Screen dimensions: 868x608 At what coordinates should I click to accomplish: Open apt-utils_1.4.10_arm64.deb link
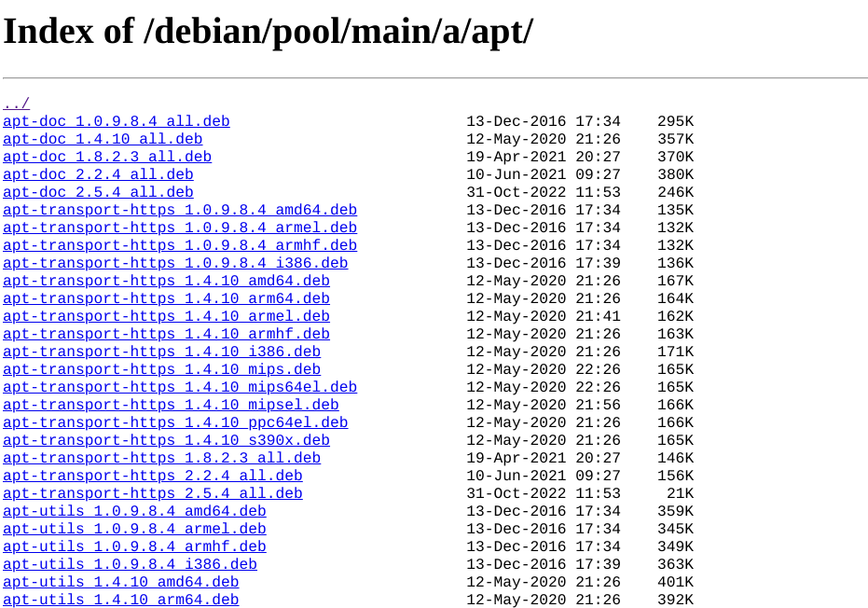[120, 600]
